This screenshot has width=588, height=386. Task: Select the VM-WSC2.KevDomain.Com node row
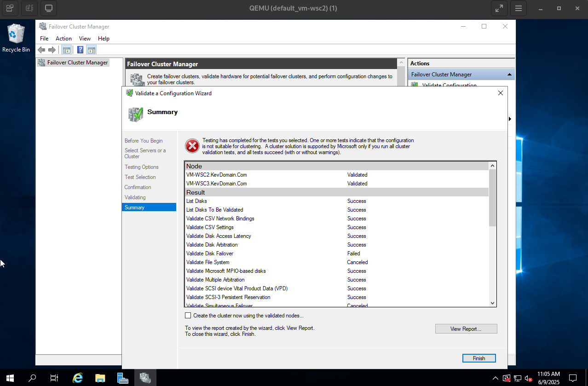tap(336, 175)
